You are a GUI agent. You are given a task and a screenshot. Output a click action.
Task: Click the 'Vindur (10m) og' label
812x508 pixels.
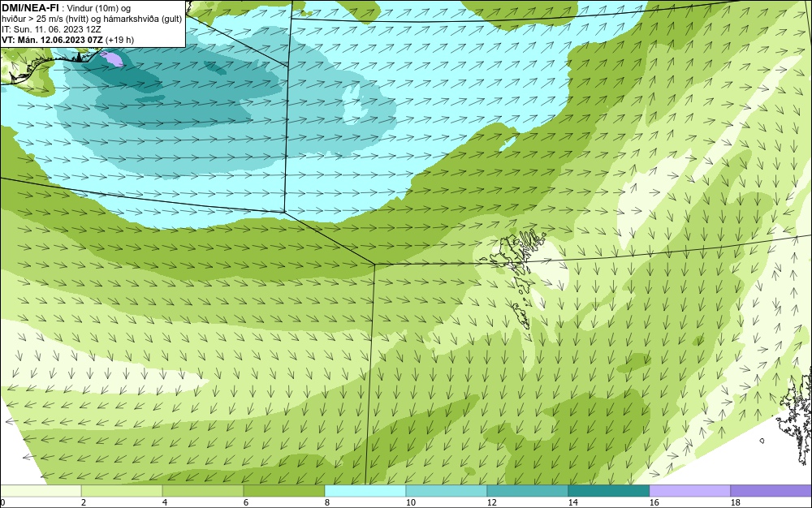point(99,8)
